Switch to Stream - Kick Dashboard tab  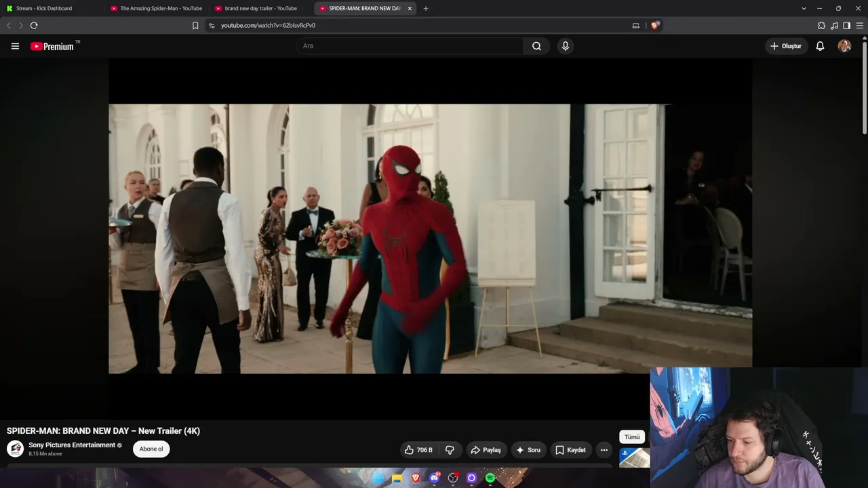52,8
